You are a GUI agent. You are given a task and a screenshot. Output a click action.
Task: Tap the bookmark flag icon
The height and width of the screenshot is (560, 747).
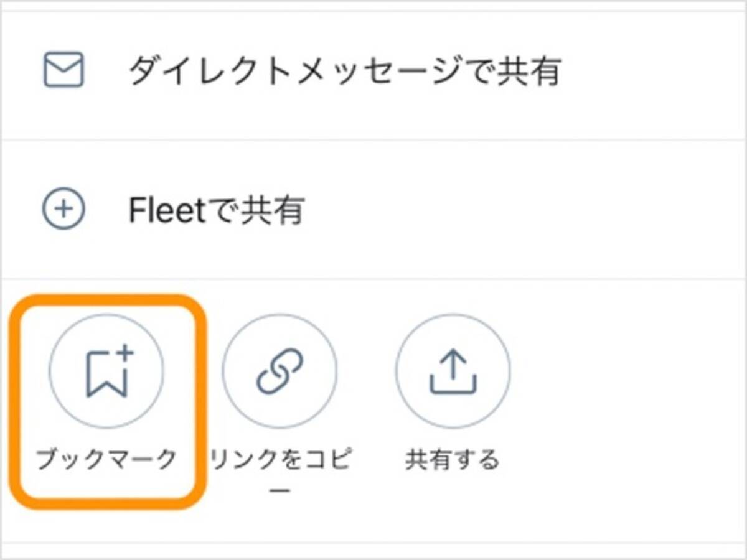[x=106, y=373]
